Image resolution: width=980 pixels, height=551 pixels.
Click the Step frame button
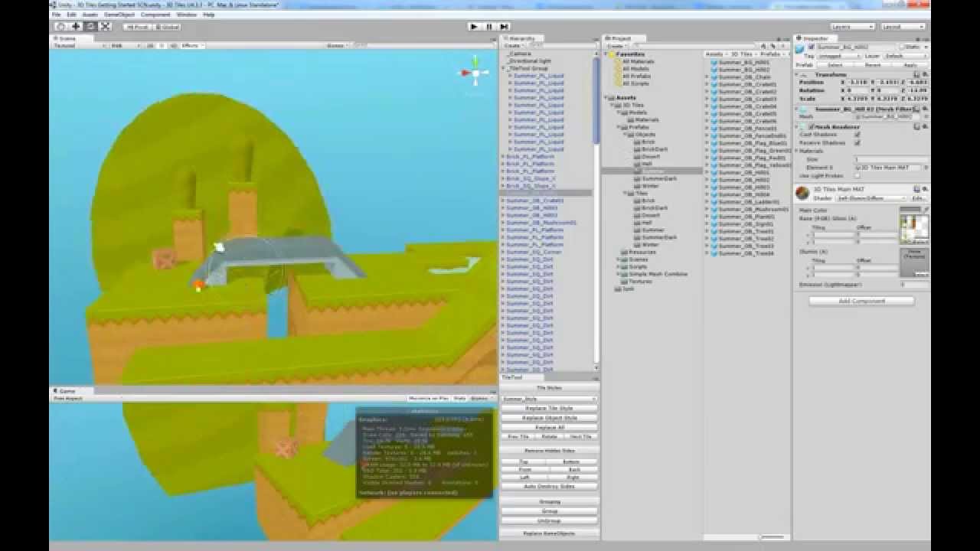tap(505, 26)
